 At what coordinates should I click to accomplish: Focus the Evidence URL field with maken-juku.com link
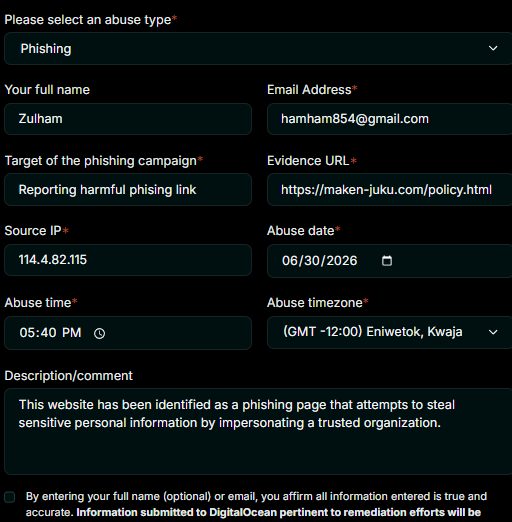tap(389, 190)
